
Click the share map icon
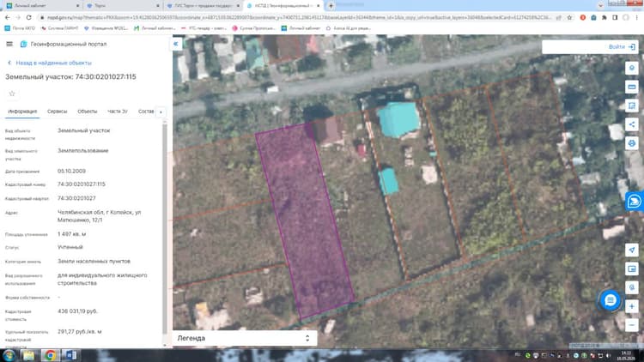pos(632,124)
